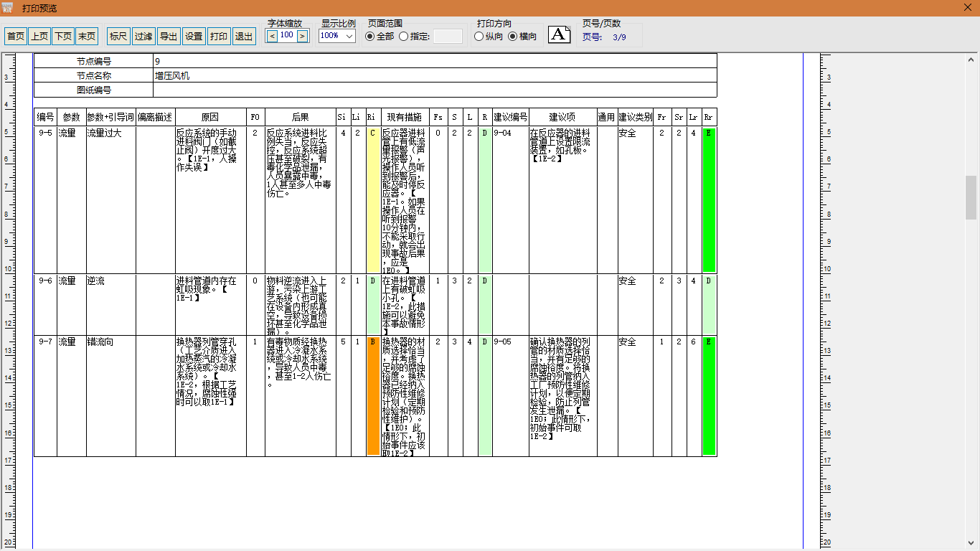Click the font zoom value field 100

(287, 35)
